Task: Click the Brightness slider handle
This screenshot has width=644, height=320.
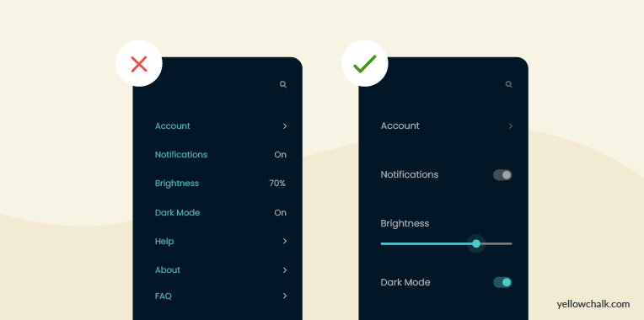Action: coord(476,243)
